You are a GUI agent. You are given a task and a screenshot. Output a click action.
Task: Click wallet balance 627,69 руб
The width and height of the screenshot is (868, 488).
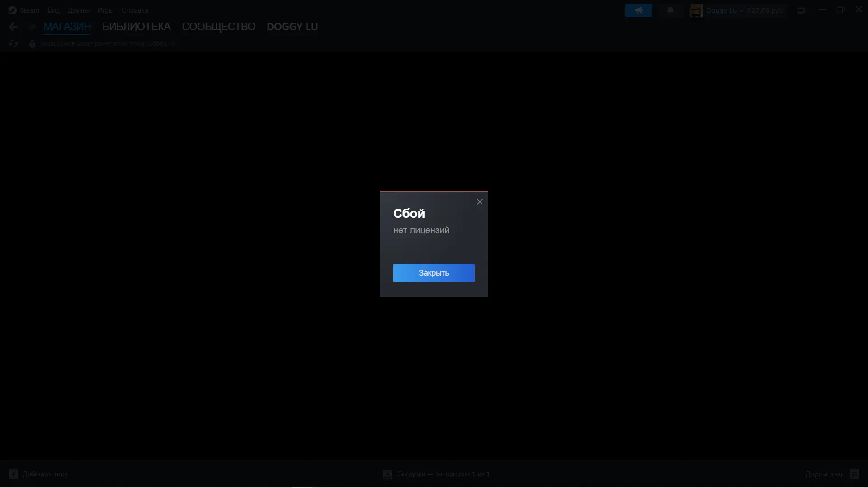pos(764,10)
